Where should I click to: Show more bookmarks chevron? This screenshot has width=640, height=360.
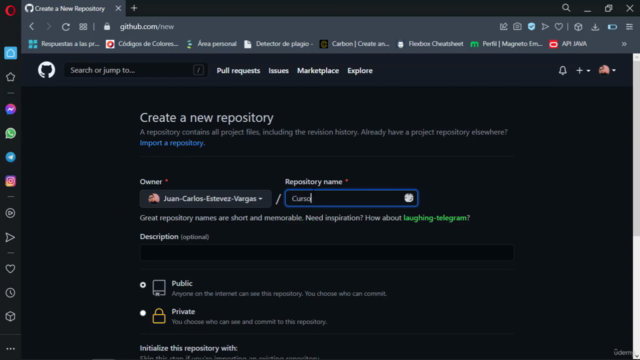(x=624, y=44)
